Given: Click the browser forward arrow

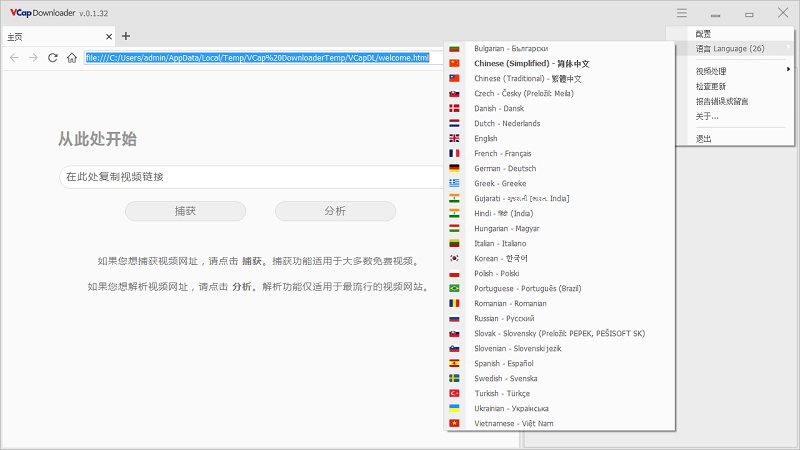Looking at the screenshot, I should coord(33,57).
